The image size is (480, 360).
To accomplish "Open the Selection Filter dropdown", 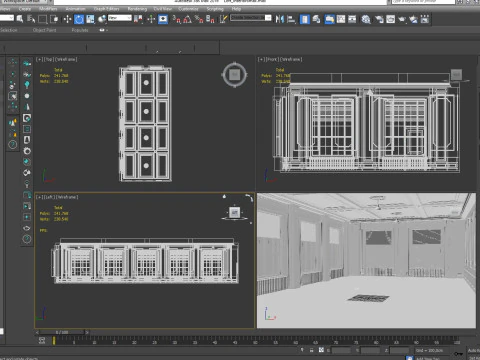I will coord(7,18).
